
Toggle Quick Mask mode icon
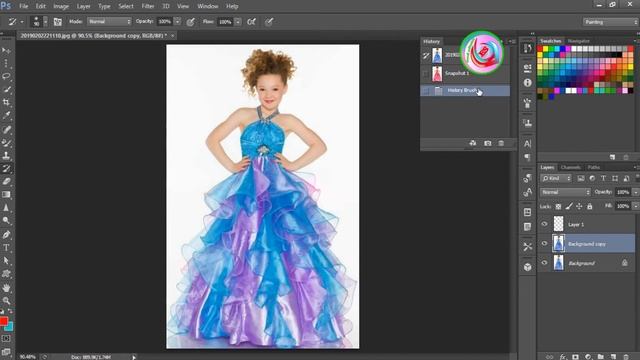coord(6,338)
